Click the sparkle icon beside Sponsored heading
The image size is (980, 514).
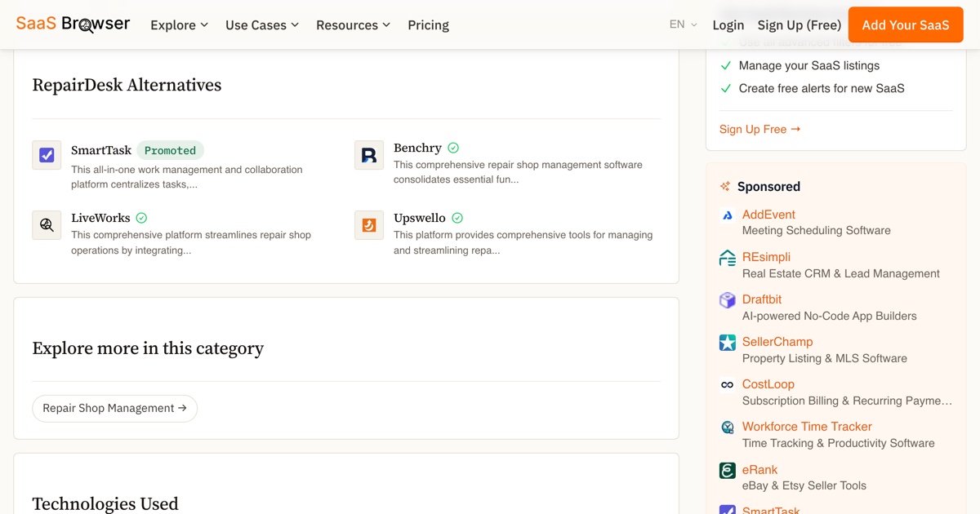click(725, 187)
